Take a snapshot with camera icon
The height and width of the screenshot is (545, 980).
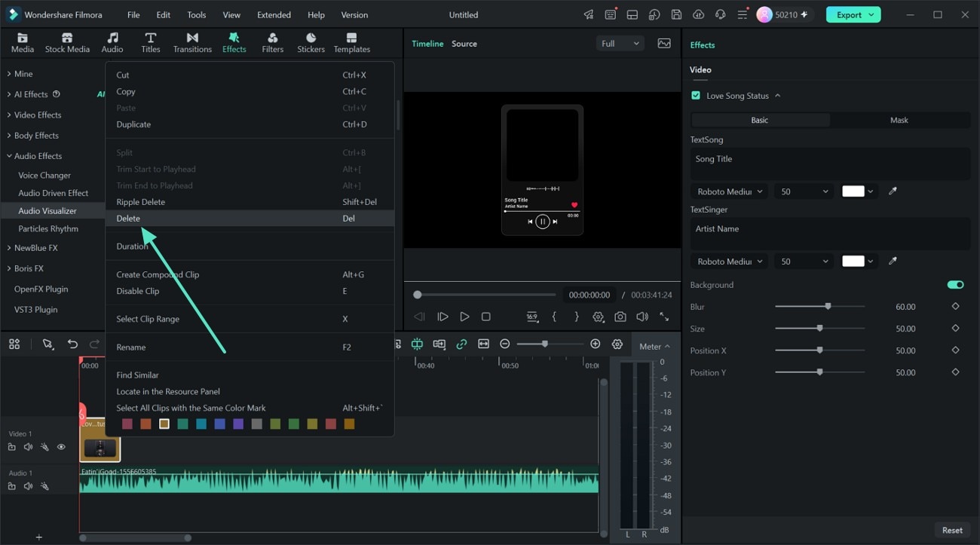pos(620,317)
